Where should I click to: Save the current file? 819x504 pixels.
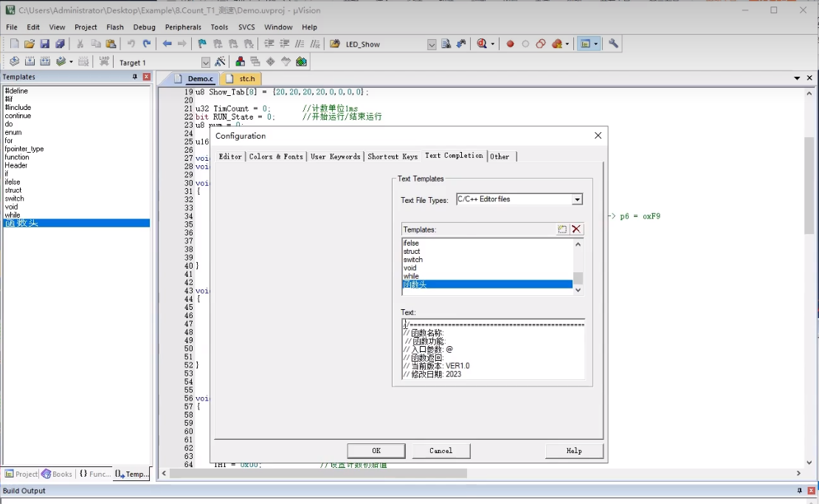tap(44, 44)
